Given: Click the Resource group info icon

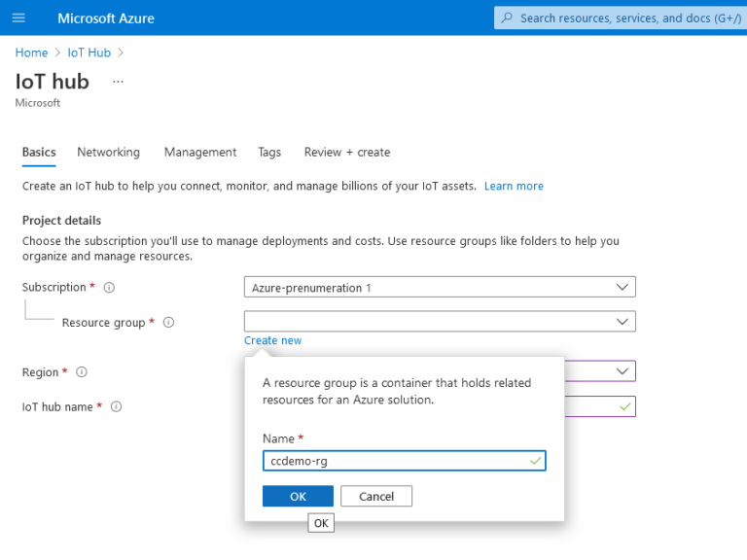Looking at the screenshot, I should pyautogui.click(x=168, y=323).
